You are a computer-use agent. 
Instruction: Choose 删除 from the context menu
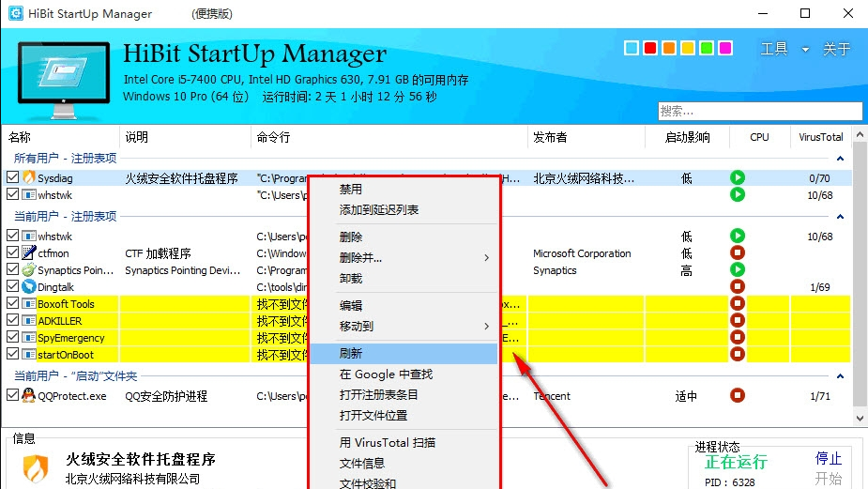tap(350, 237)
